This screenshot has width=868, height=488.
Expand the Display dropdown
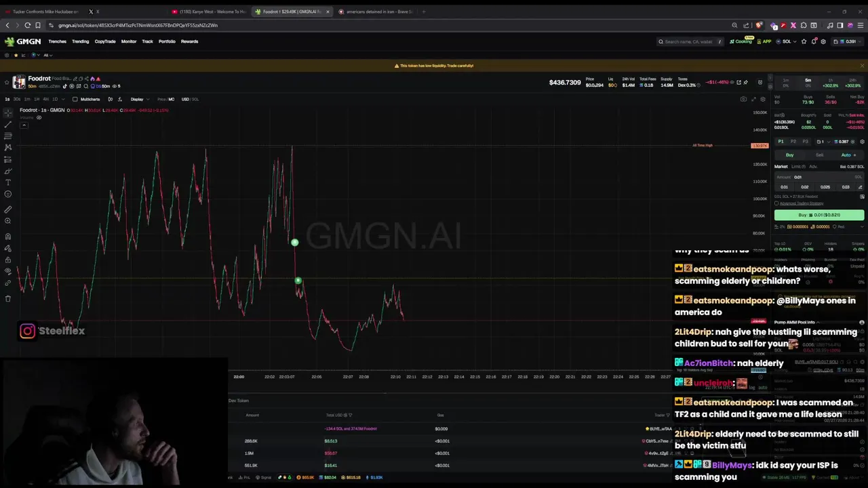pyautogui.click(x=140, y=99)
